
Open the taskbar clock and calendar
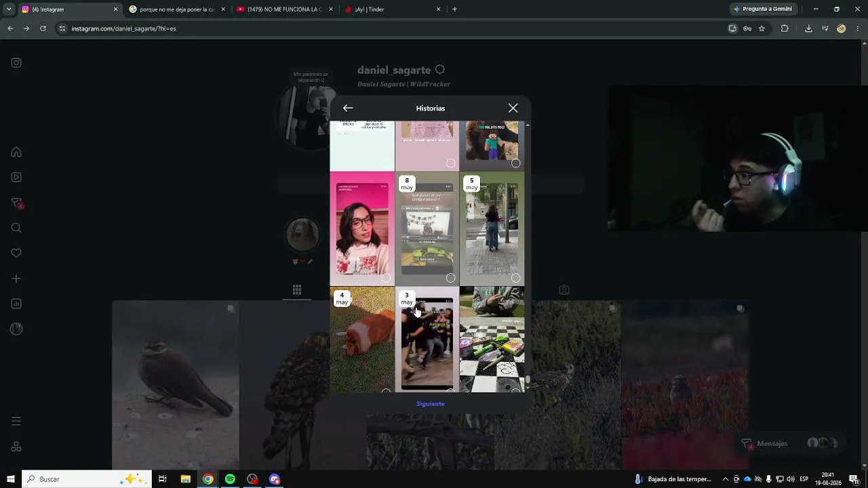click(827, 479)
